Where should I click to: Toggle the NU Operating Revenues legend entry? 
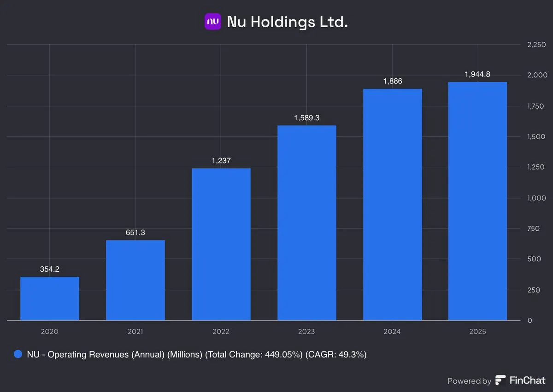tap(190, 354)
